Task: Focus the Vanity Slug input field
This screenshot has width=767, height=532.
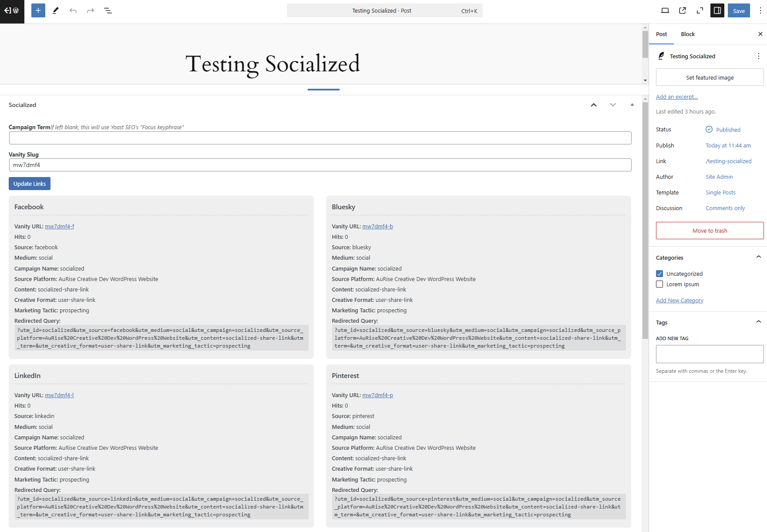Action: coord(320,165)
